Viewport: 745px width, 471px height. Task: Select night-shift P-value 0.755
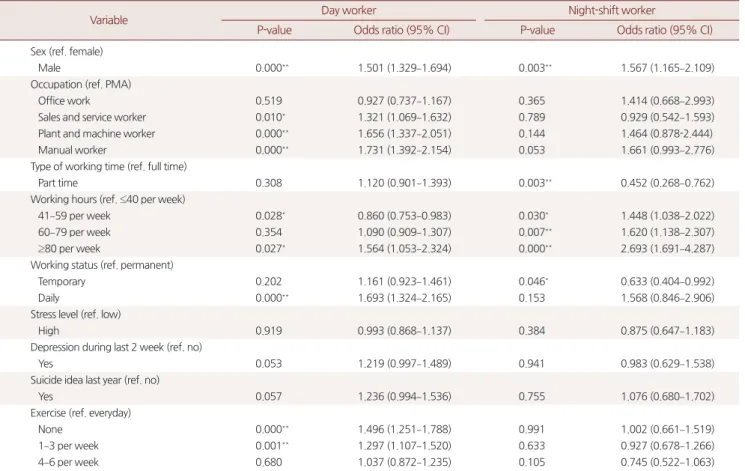pyautogui.click(x=532, y=396)
